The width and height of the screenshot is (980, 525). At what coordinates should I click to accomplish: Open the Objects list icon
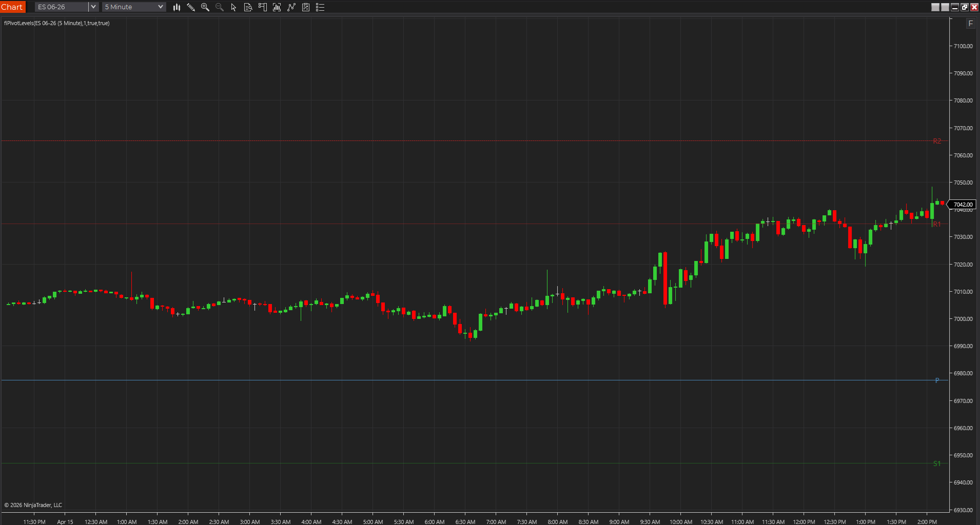320,7
